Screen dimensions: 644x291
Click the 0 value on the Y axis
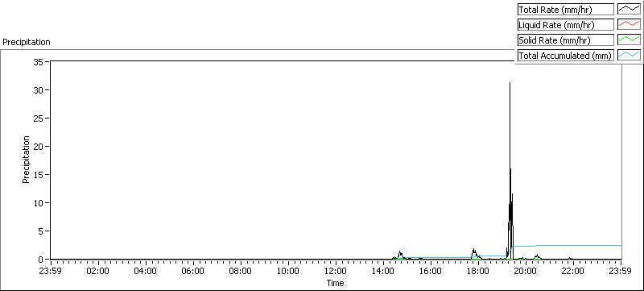click(42, 260)
